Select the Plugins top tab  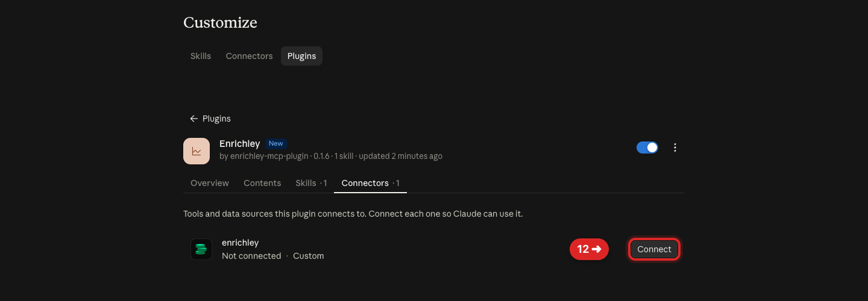301,56
